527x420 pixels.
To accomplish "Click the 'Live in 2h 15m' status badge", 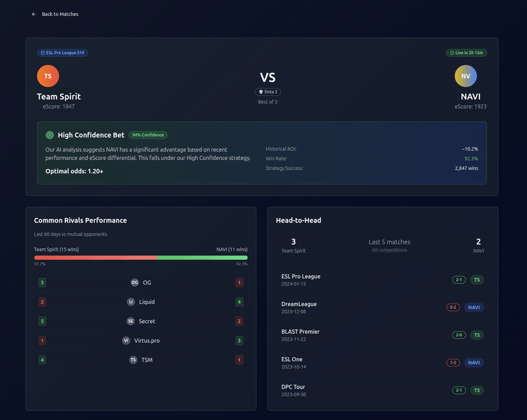I will [x=466, y=53].
